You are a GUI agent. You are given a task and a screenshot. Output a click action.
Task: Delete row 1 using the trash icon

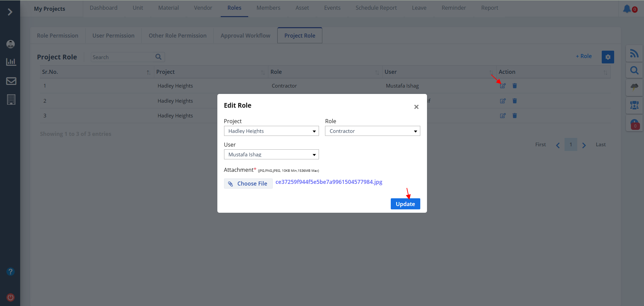tap(515, 86)
